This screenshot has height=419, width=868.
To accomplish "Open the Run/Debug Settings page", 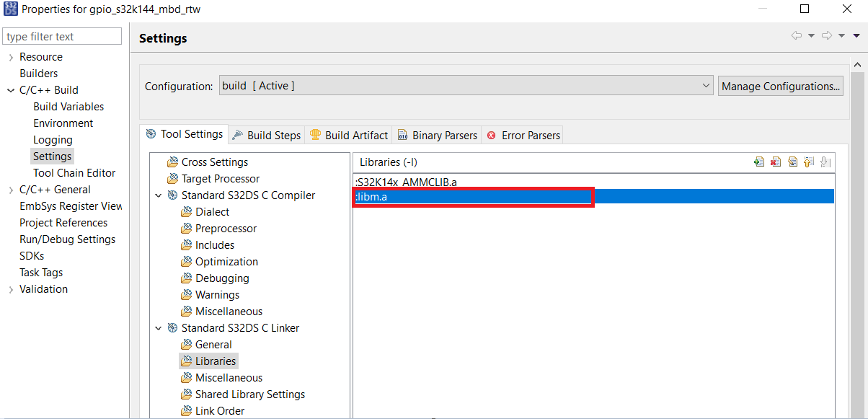I will pos(68,239).
